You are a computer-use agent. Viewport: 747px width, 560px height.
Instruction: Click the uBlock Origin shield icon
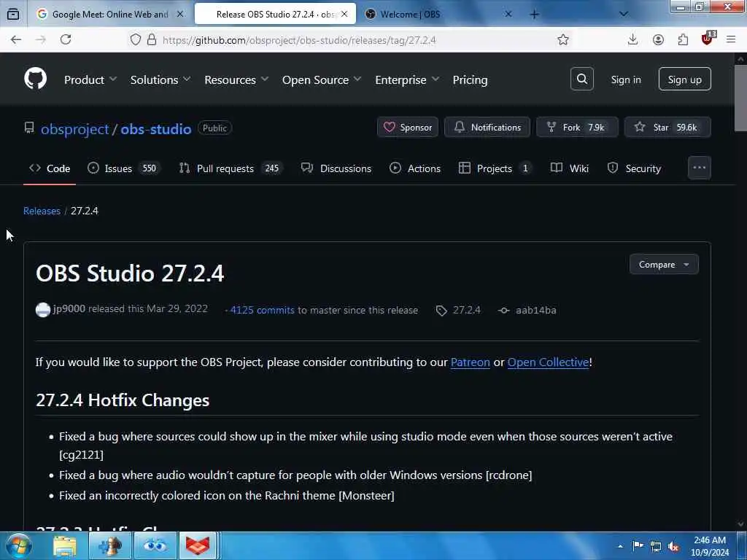(708, 39)
